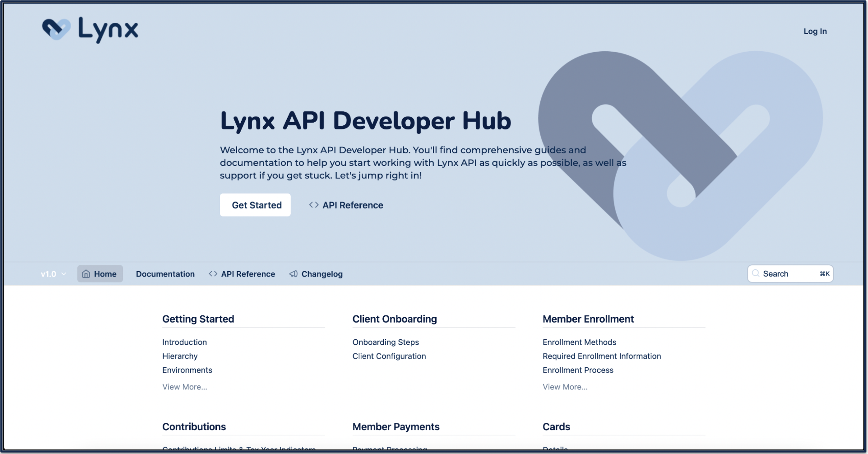The height and width of the screenshot is (454, 868).
Task: Click the Lynx heart logo icon
Action: [56, 29]
